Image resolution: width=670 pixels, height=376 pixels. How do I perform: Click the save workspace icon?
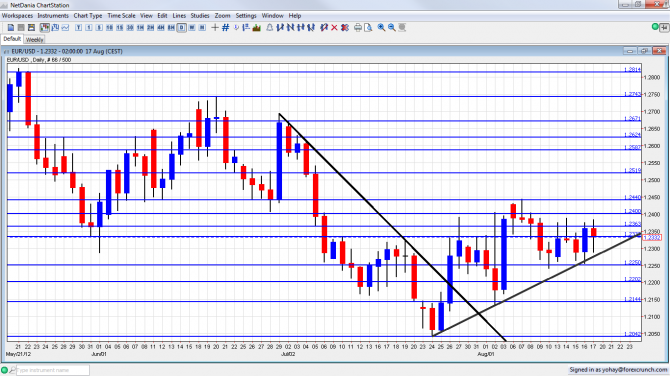click(x=31, y=27)
